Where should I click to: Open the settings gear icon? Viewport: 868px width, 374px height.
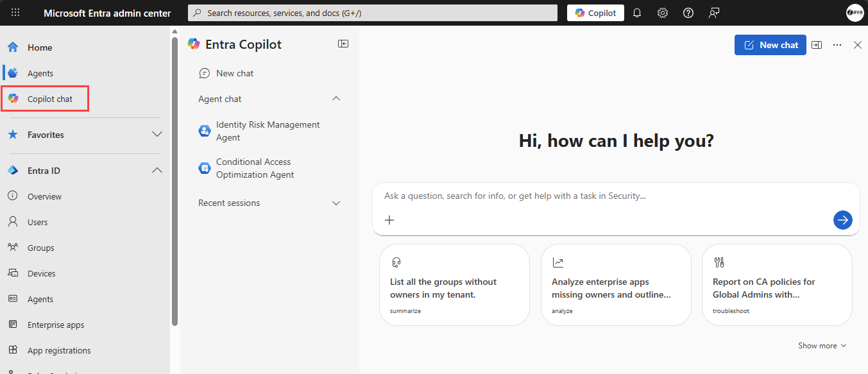[x=663, y=13]
